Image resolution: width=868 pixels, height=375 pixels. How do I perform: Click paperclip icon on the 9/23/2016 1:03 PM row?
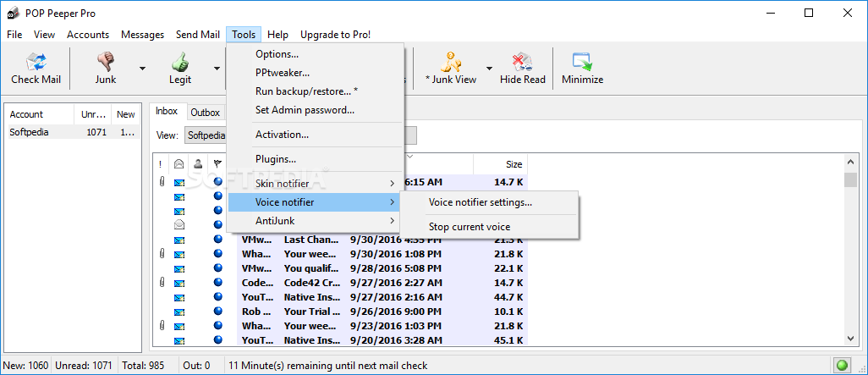point(162,326)
